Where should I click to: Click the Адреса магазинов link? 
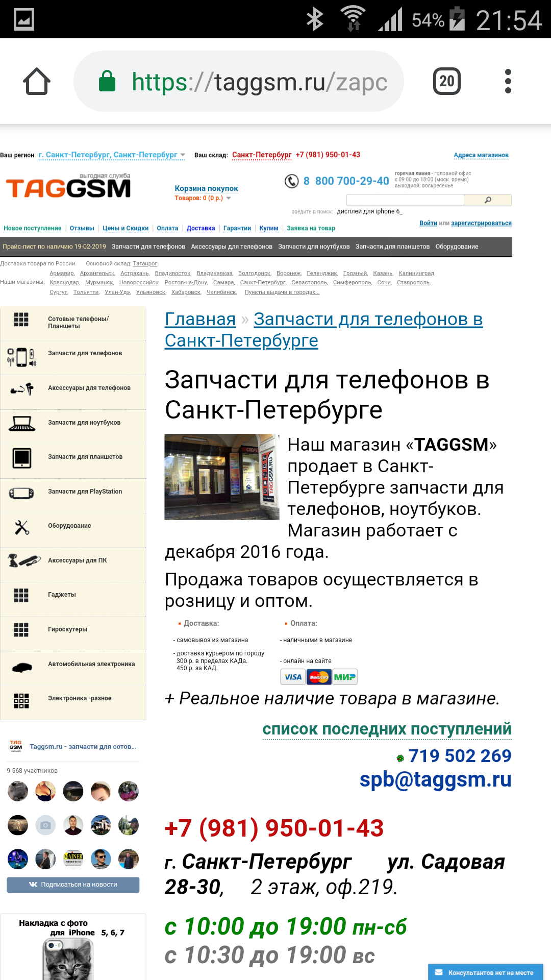[x=481, y=155]
